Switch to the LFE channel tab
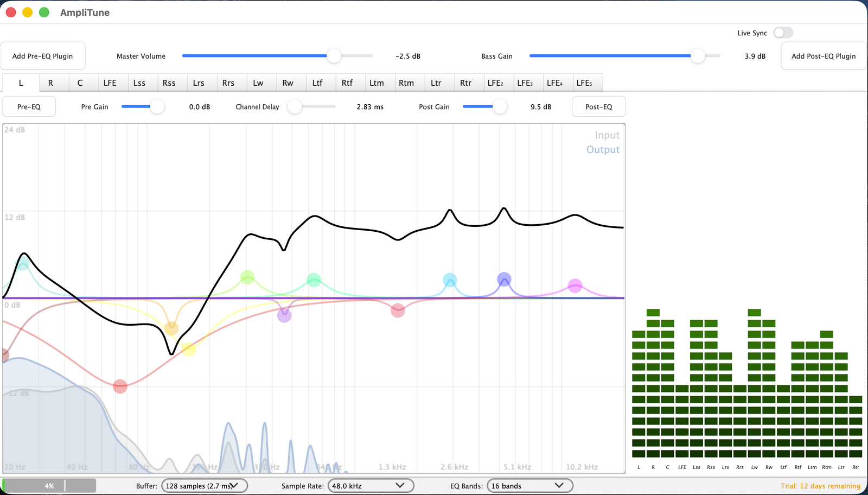Screen dimensions: 868x495 pyautogui.click(x=110, y=83)
